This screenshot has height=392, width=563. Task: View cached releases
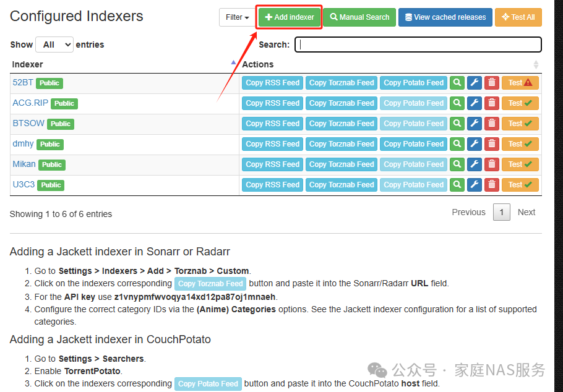tap(445, 17)
